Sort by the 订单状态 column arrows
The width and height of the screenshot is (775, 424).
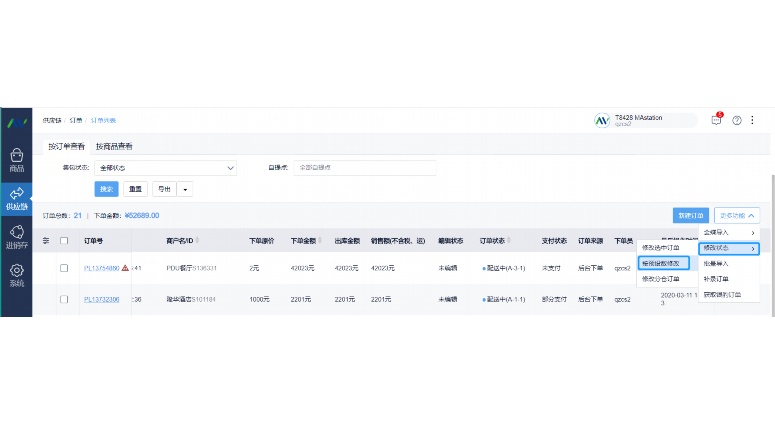(x=509, y=241)
